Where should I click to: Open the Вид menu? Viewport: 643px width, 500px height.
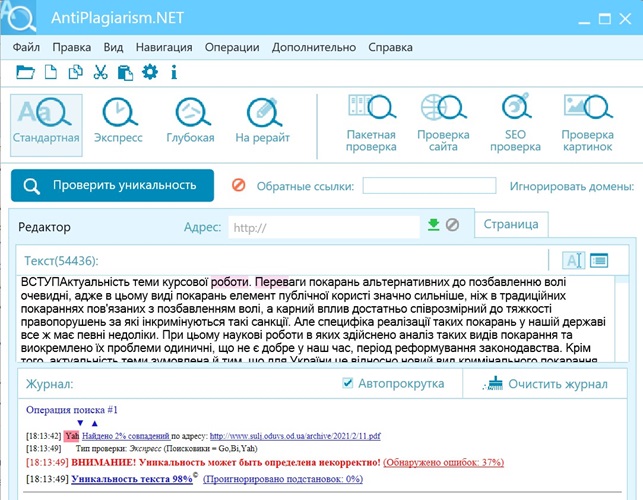[x=113, y=47]
